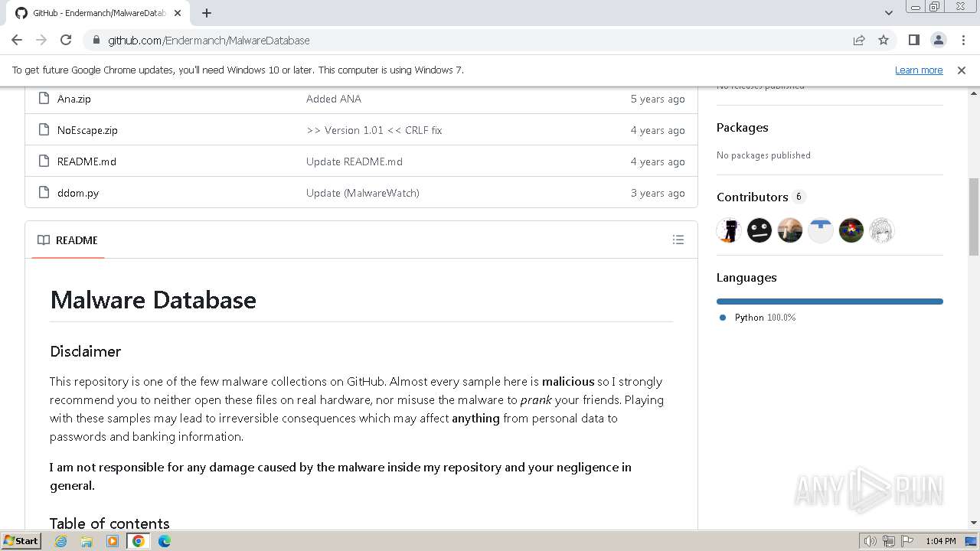The image size is (980, 551).
Task: Open the NoEscape.zip file
Action: click(x=87, y=130)
